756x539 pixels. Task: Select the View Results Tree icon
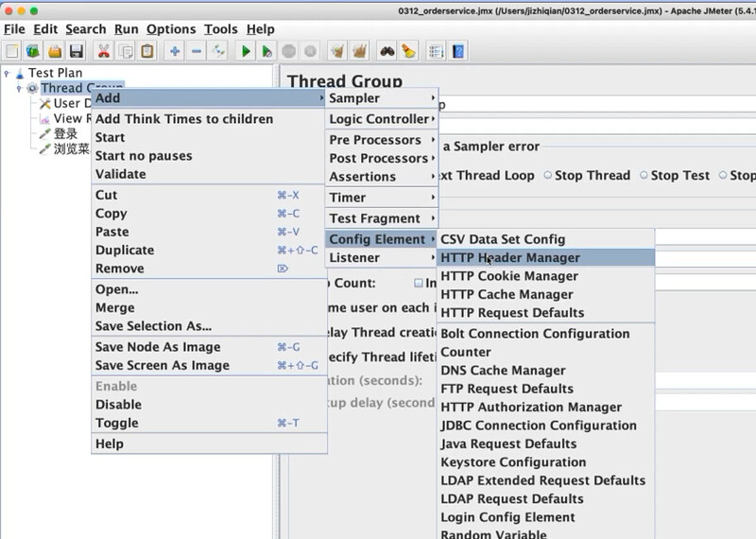pos(45,119)
